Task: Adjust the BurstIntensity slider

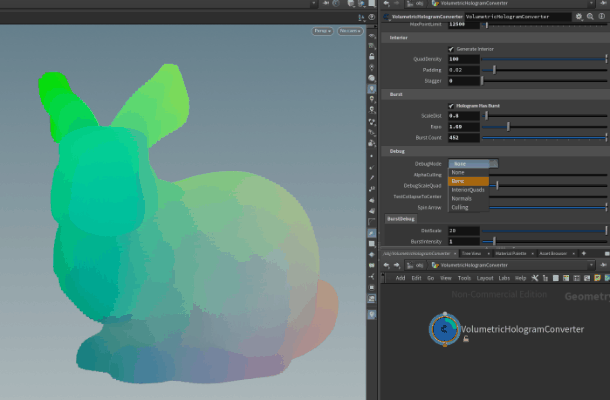Action: (x=544, y=242)
